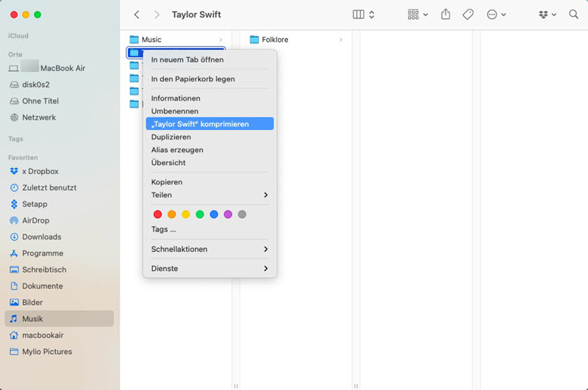Image resolution: width=588 pixels, height=390 pixels.
Task: Click the tag icon in the toolbar
Action: (468, 15)
